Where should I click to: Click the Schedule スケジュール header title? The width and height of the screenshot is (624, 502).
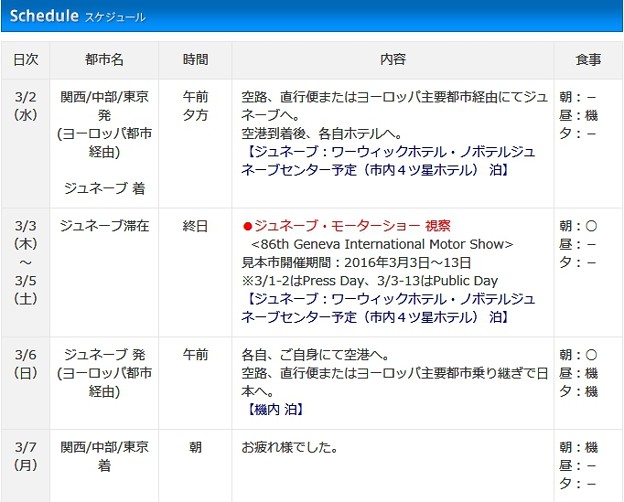78,16
